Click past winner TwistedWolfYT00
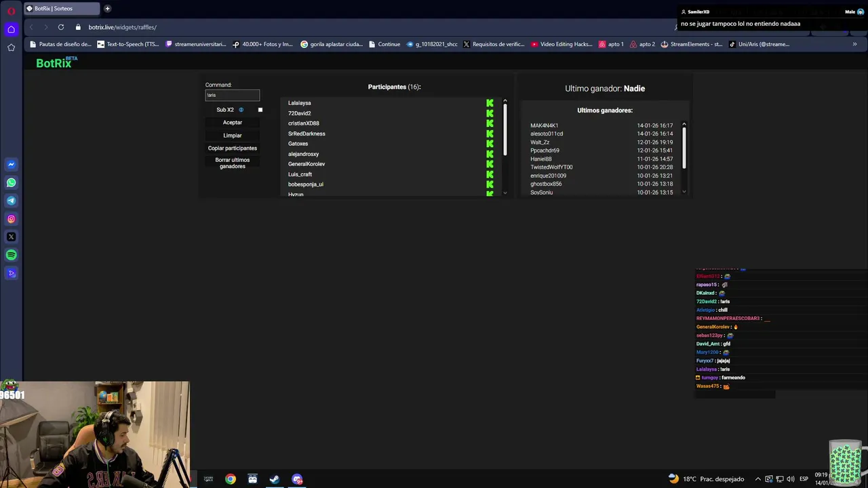This screenshot has height=488, width=868. coord(551,167)
